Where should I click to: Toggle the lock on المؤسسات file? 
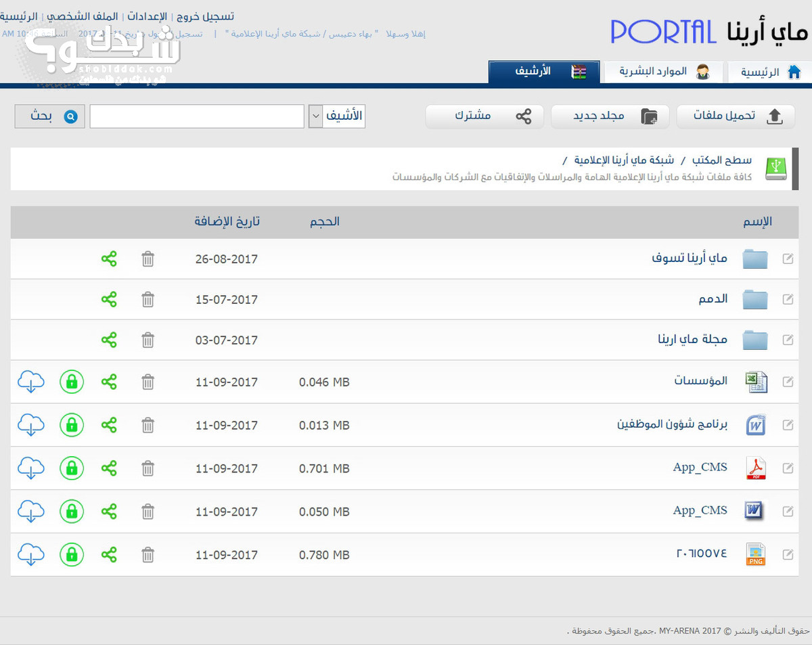(72, 382)
